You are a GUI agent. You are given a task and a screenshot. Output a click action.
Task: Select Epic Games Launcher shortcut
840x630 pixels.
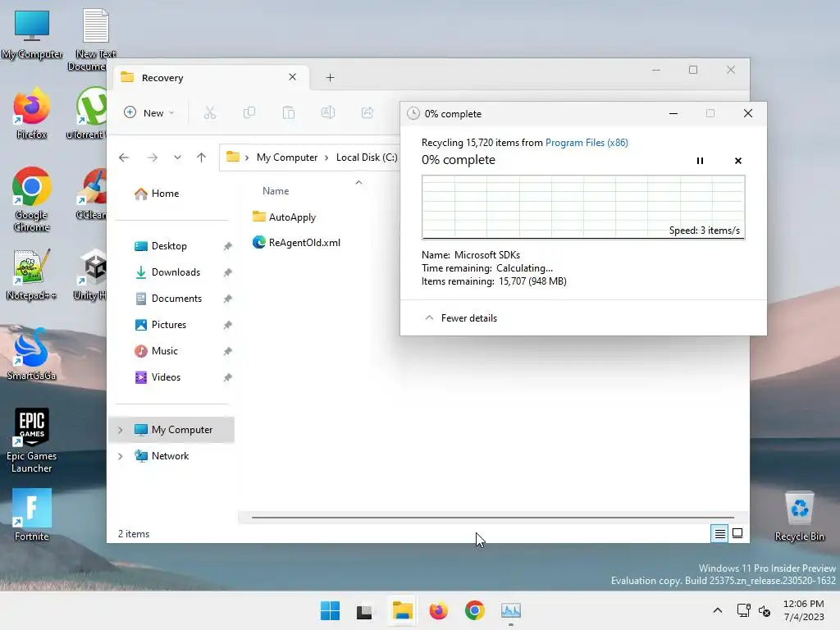click(x=32, y=441)
